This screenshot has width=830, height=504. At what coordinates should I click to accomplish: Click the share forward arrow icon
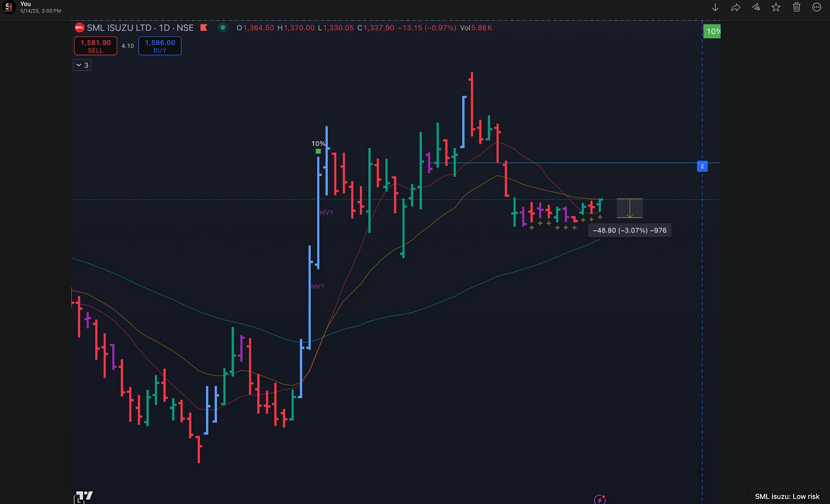click(735, 7)
